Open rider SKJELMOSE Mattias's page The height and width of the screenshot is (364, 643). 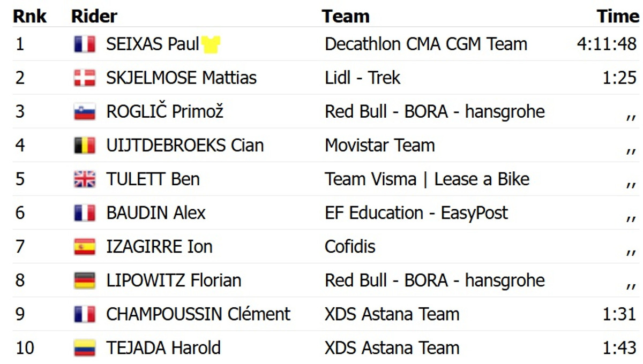pyautogui.click(x=181, y=78)
